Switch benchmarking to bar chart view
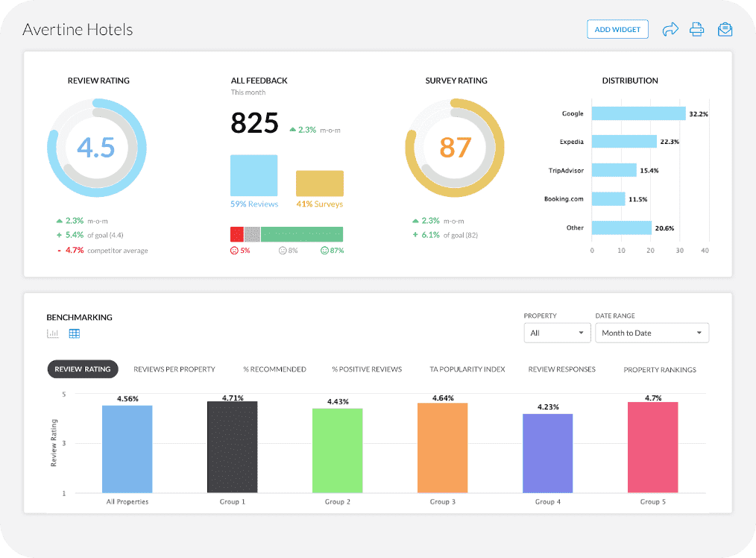This screenshot has width=756, height=558. (x=53, y=333)
